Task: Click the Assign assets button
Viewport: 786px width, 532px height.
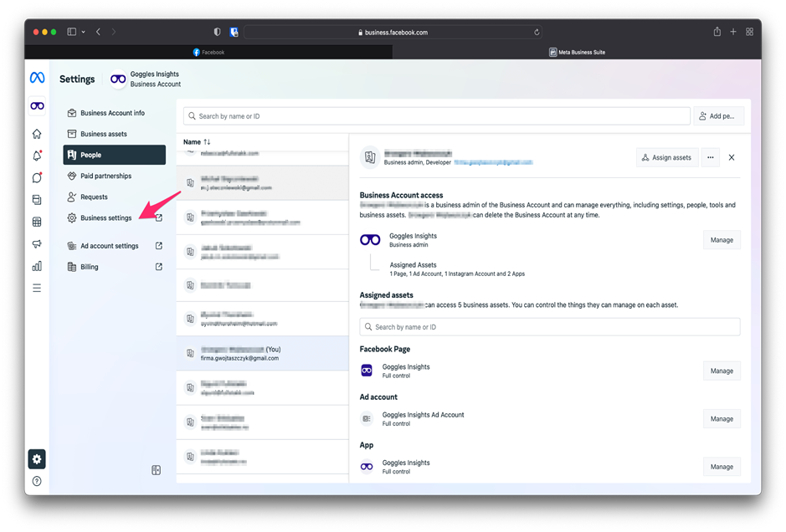Action: pos(667,157)
